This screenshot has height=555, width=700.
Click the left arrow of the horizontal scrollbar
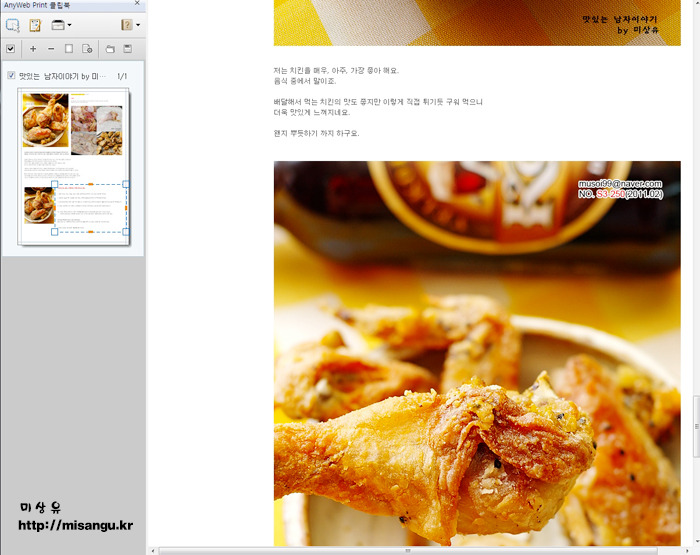pyautogui.click(x=153, y=551)
